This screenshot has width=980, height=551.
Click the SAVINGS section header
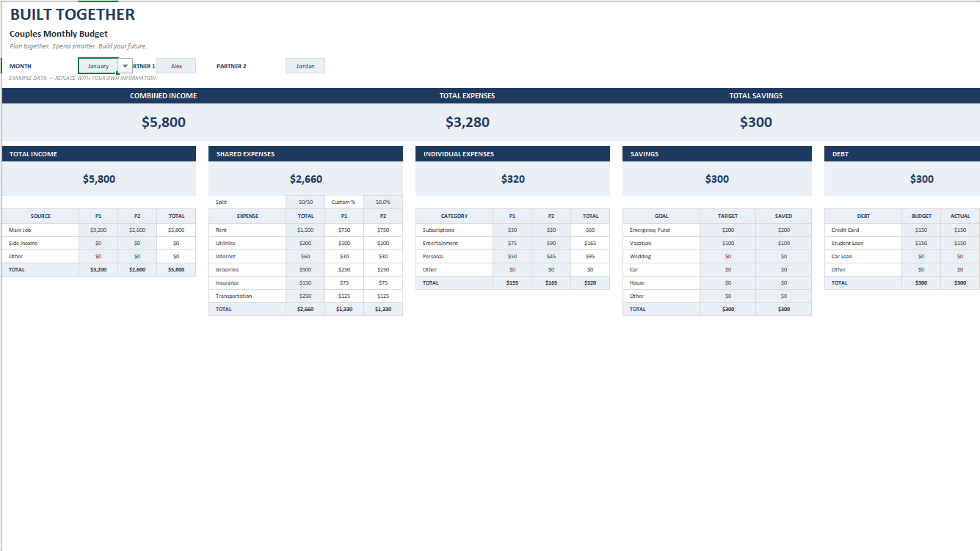[x=717, y=154]
